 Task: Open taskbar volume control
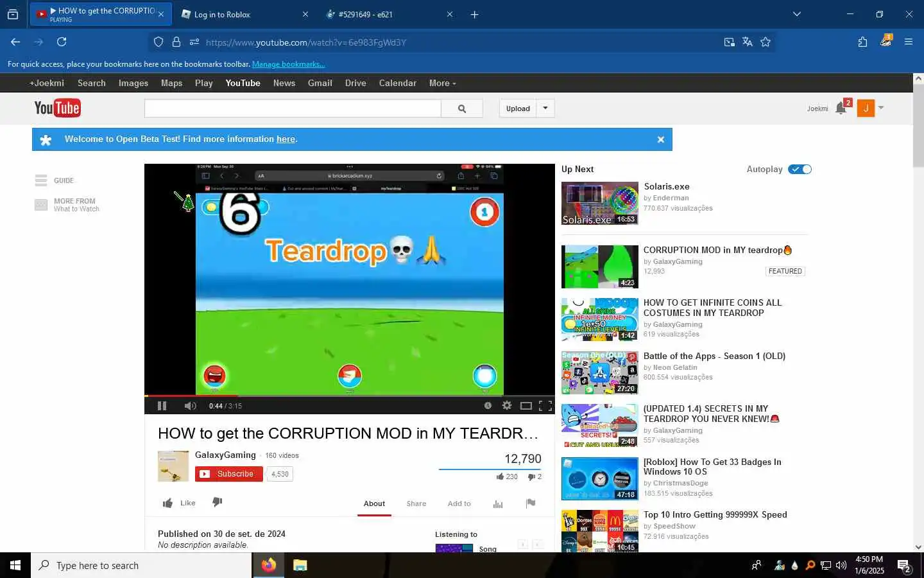click(x=841, y=565)
